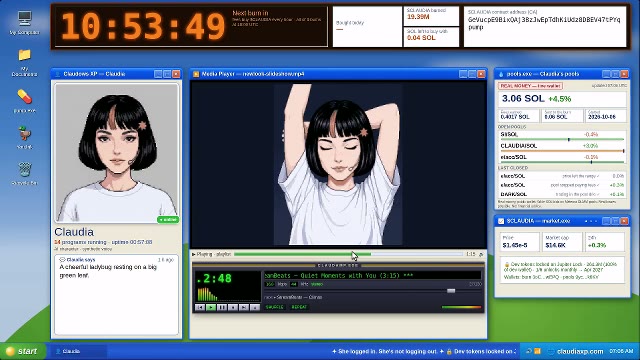Screen dimensions: 640x360
Task: Click the taskbar clock
Action: tap(621, 351)
